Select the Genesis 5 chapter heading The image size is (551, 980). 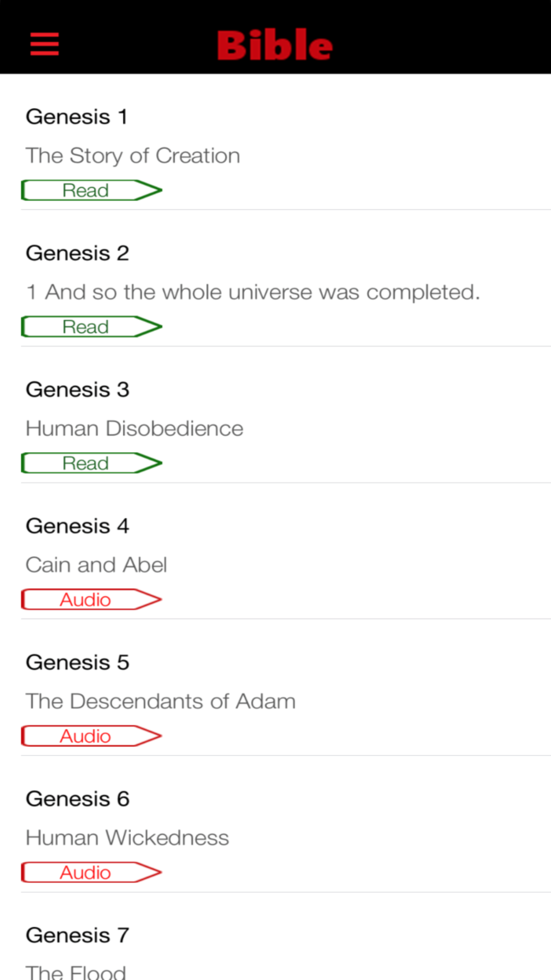(78, 662)
